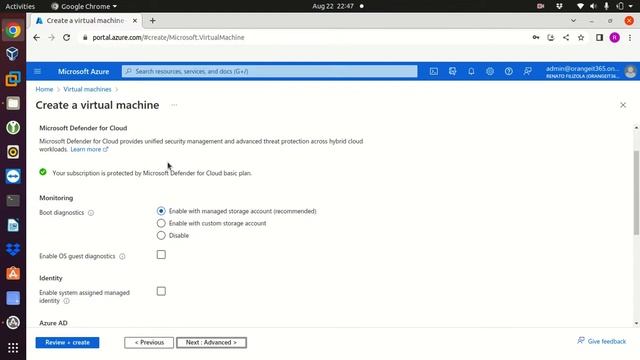Click Review + create button
Screen dimensions: 640x360
click(x=67, y=342)
